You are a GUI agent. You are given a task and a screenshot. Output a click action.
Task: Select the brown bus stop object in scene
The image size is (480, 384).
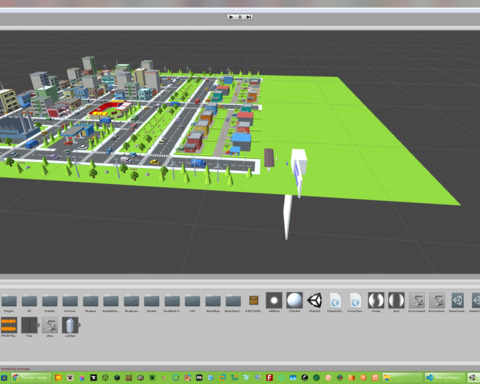pos(269,158)
